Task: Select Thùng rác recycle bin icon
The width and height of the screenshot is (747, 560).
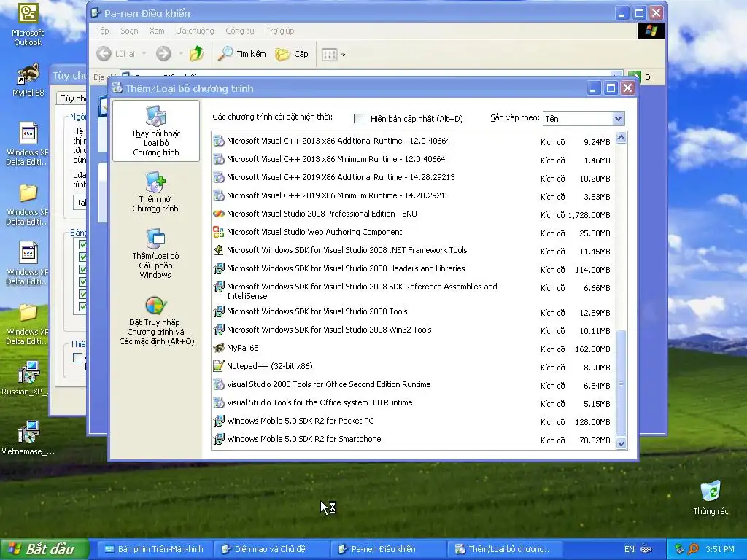Action: point(711,497)
